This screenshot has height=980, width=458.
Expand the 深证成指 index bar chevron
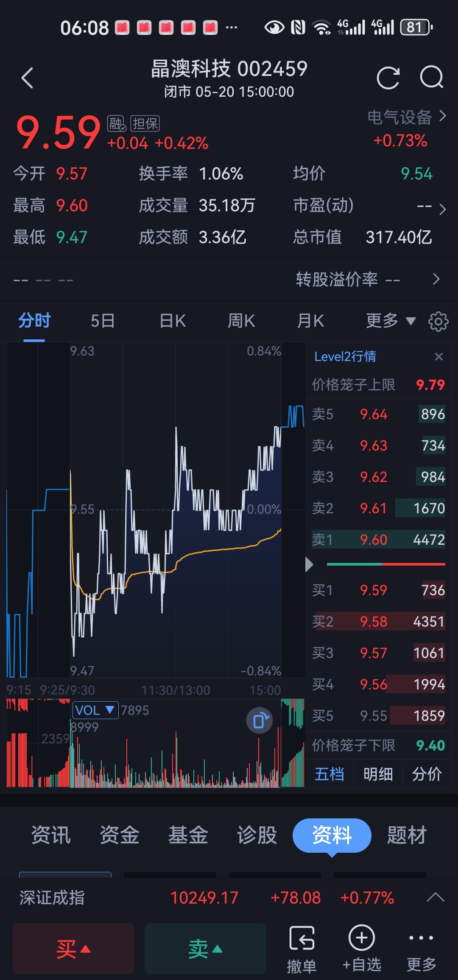click(436, 898)
